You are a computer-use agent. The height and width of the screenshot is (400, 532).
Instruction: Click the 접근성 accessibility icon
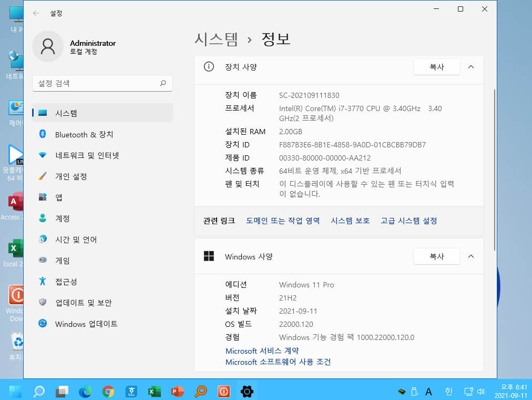pyautogui.click(x=43, y=281)
